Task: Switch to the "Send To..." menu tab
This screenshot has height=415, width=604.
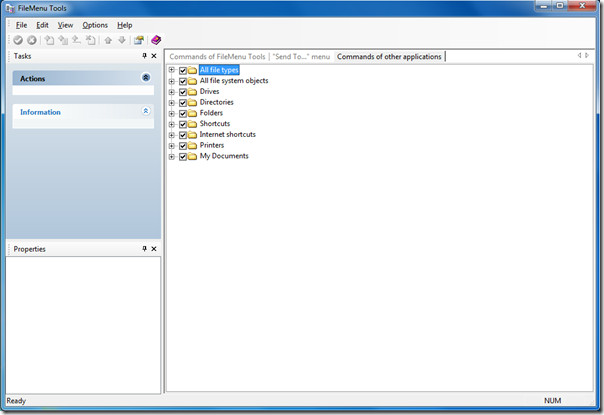Action: (301, 57)
